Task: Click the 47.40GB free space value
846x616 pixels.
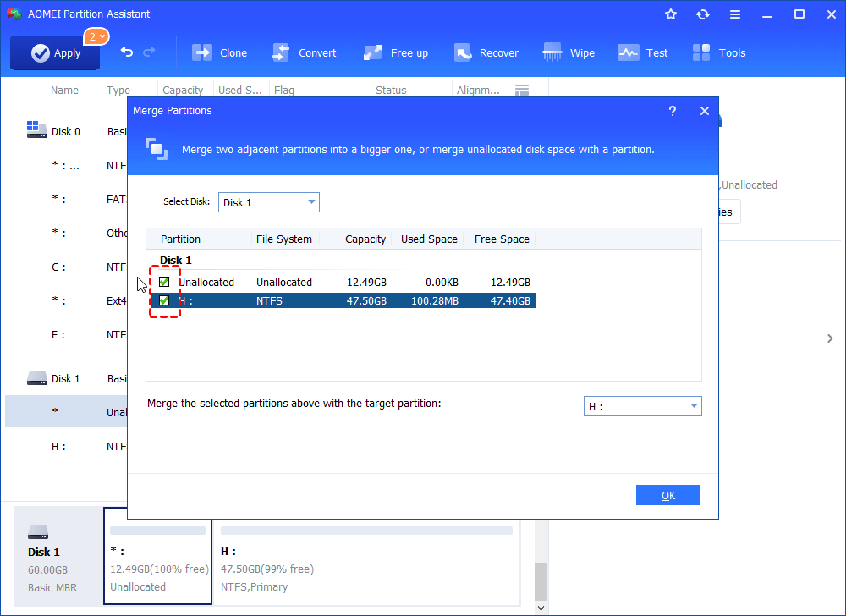Action: [510, 301]
